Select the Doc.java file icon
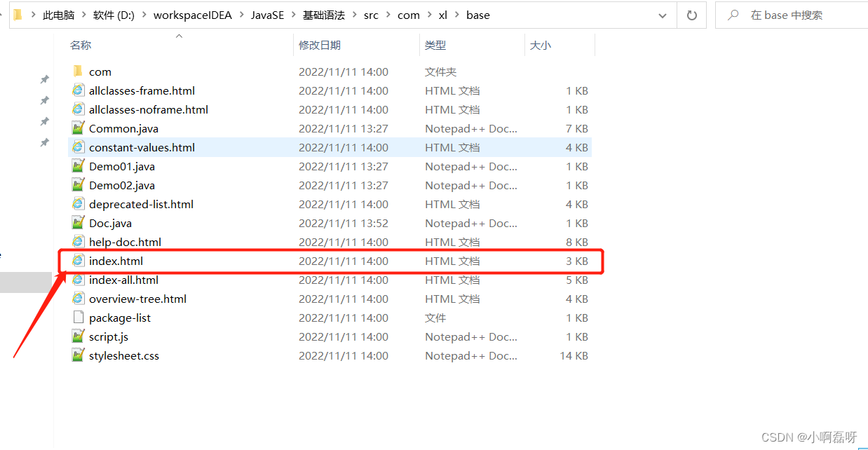 pos(78,223)
